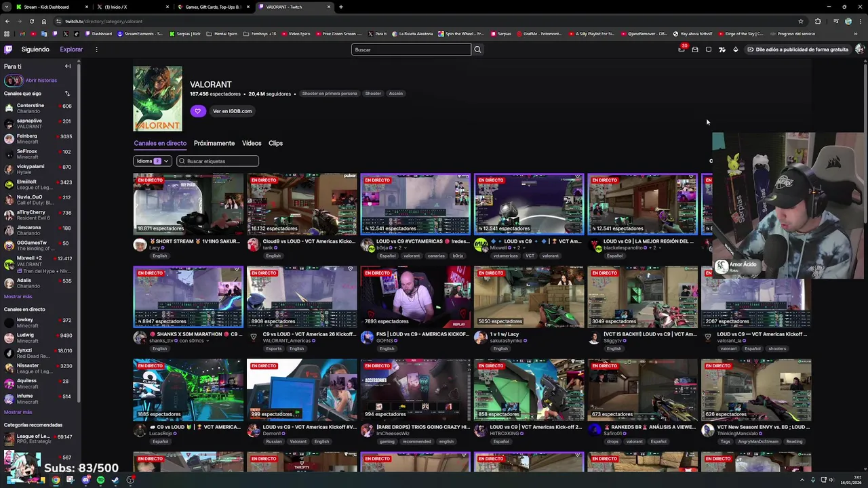Open the Videos tab
This screenshot has height=488, width=868.
252,143
